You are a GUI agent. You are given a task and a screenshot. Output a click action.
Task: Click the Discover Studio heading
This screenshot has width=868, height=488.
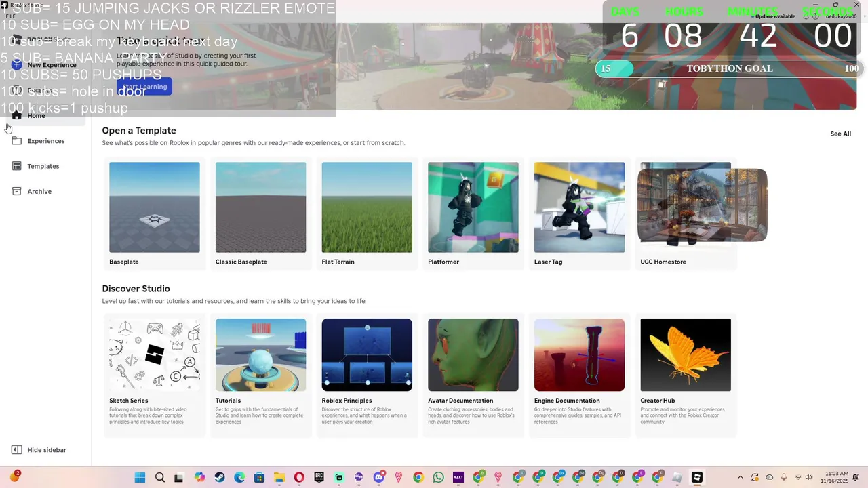click(x=136, y=289)
